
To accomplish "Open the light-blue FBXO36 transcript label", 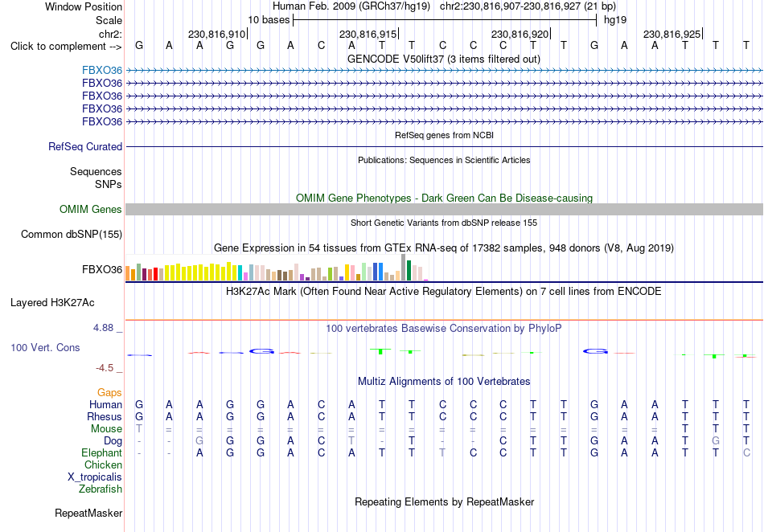I will [x=102, y=70].
